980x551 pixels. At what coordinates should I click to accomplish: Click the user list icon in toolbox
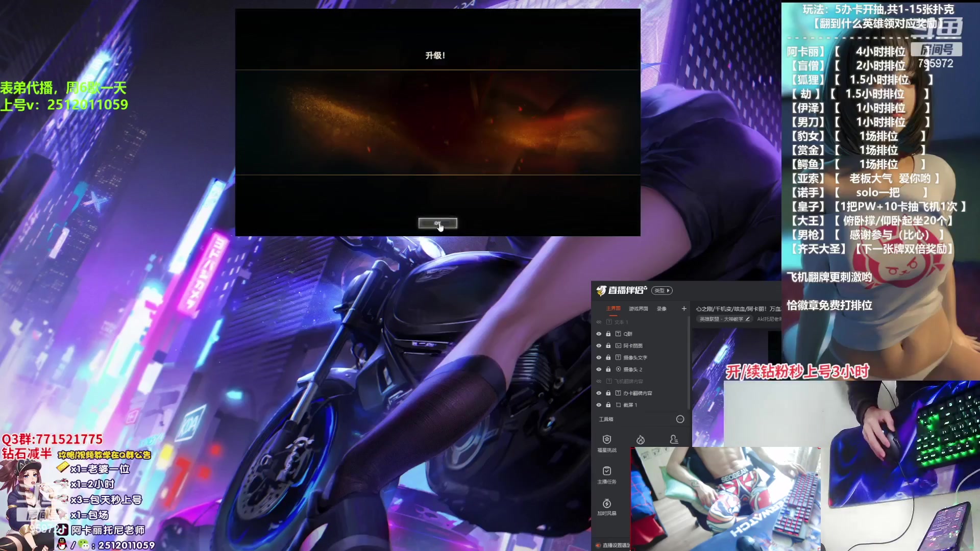tap(674, 440)
